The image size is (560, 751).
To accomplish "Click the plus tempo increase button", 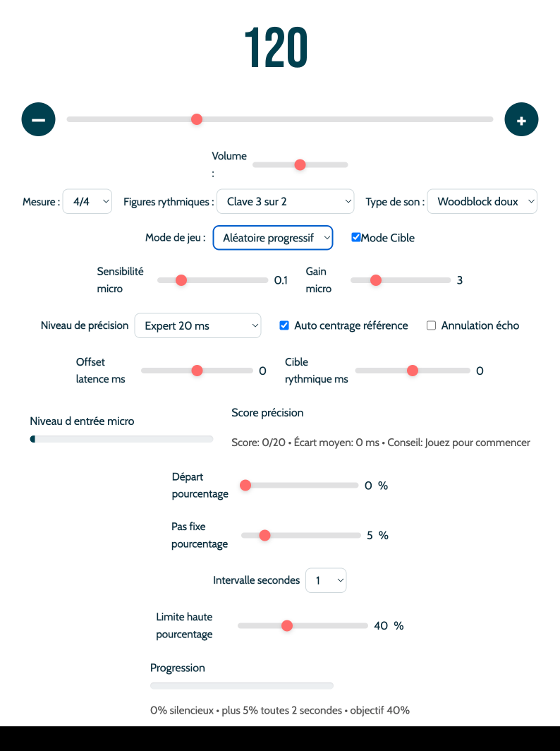I will coord(521,119).
